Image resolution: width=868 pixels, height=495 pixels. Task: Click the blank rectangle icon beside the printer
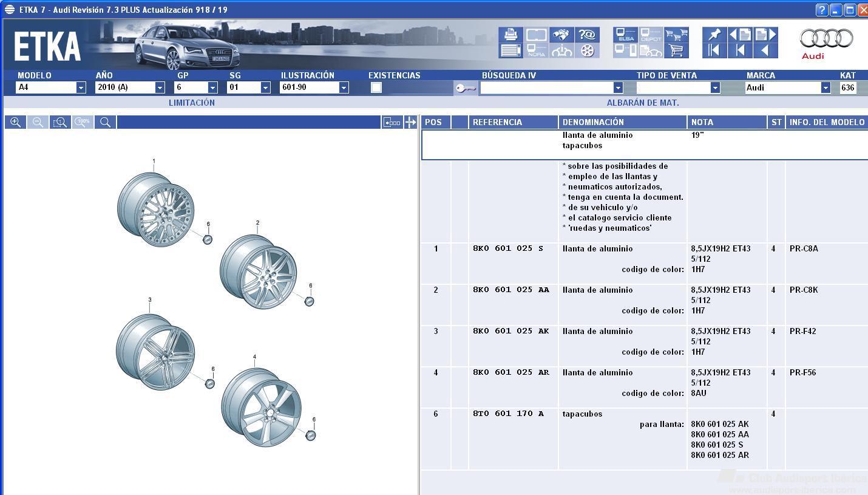pyautogui.click(x=537, y=35)
